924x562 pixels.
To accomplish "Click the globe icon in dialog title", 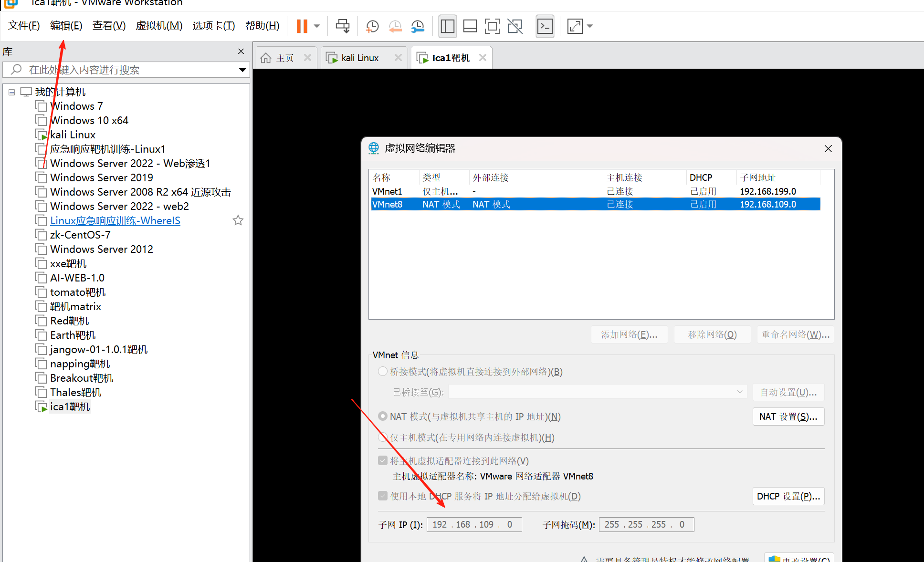I will 374,148.
